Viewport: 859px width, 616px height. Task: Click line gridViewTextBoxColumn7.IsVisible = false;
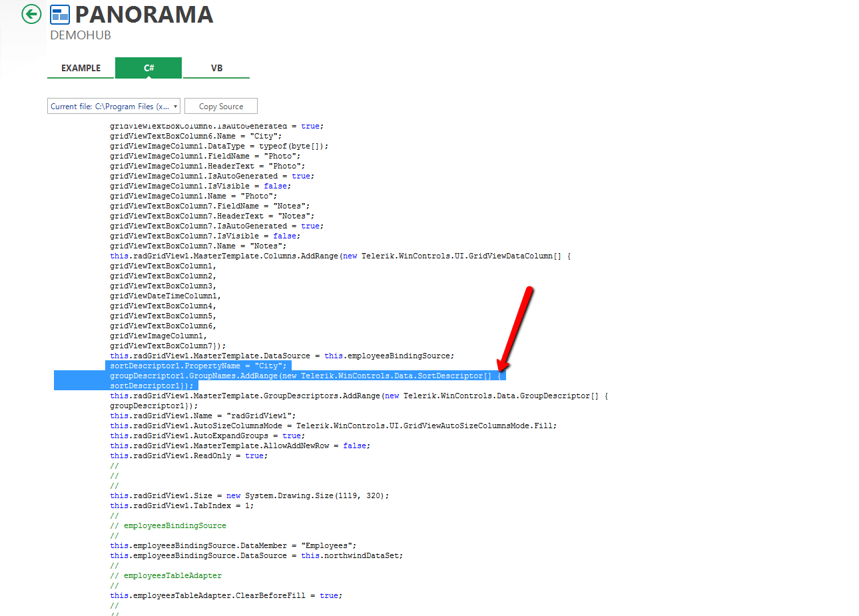tap(205, 236)
